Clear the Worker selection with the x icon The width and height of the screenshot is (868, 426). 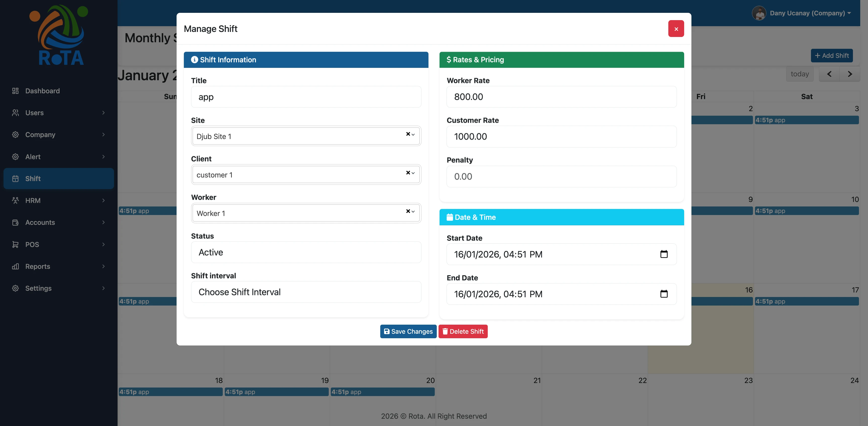(408, 211)
